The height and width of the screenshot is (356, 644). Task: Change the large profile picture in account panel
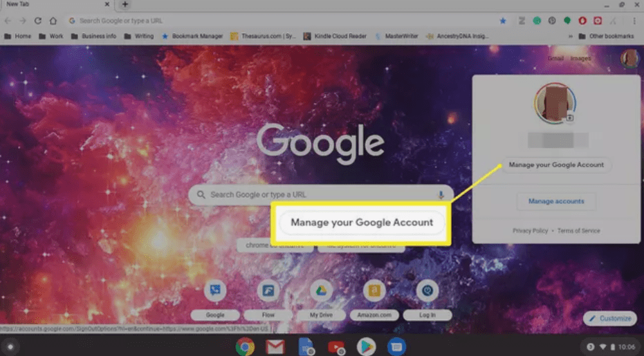coord(555,103)
